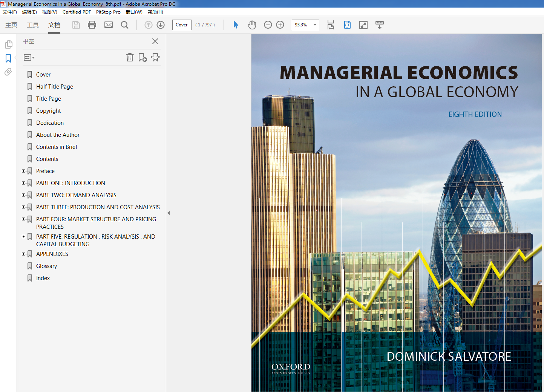Click the Full screen mode icon
This screenshot has width=544, height=392.
pos(363,25)
